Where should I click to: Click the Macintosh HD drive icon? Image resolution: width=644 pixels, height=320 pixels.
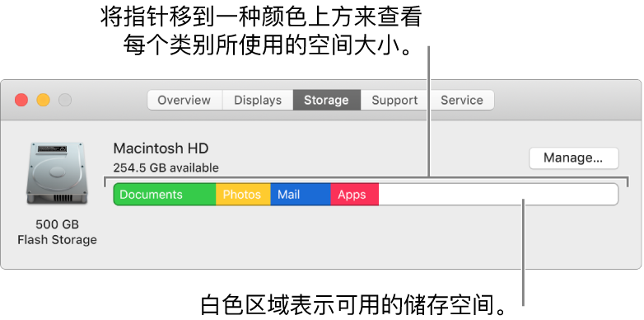[x=57, y=172]
